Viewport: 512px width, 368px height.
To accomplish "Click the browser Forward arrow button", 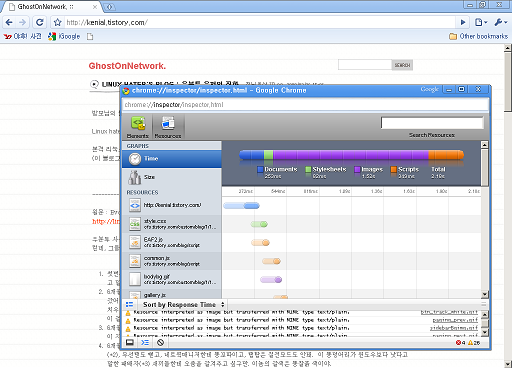I will click(22, 22).
